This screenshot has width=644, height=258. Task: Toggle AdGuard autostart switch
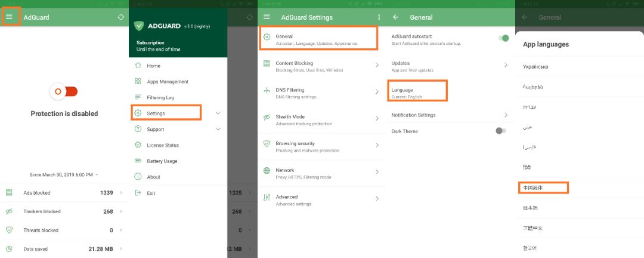(x=503, y=38)
